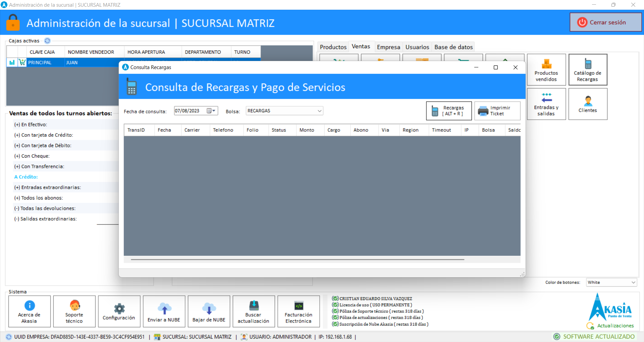
Task: Open Entradas y salidas
Action: (546, 104)
